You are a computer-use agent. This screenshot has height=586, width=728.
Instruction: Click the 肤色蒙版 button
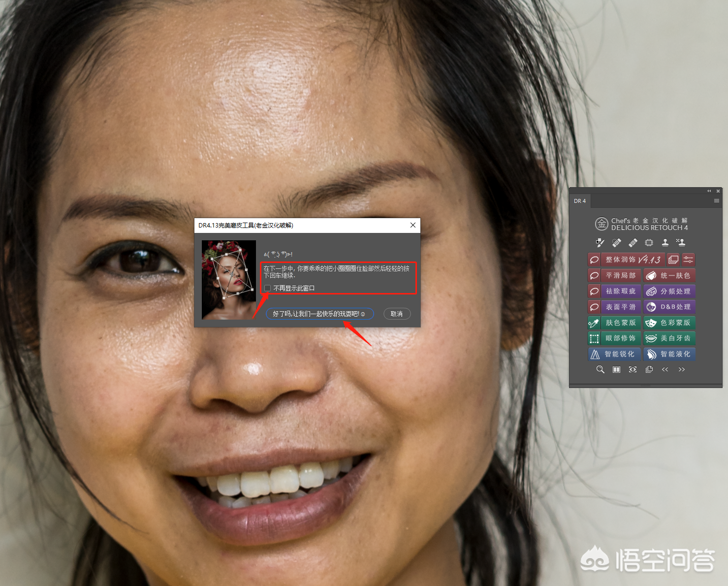(621, 323)
